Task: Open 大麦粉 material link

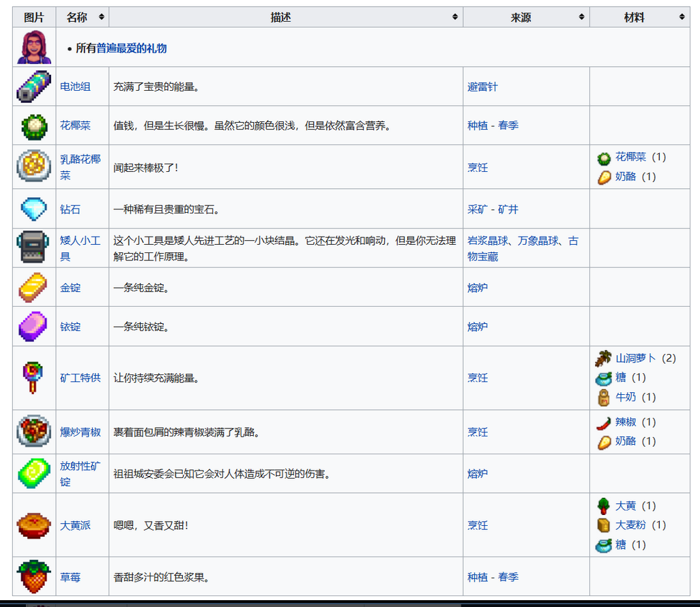Action: pyautogui.click(x=630, y=525)
